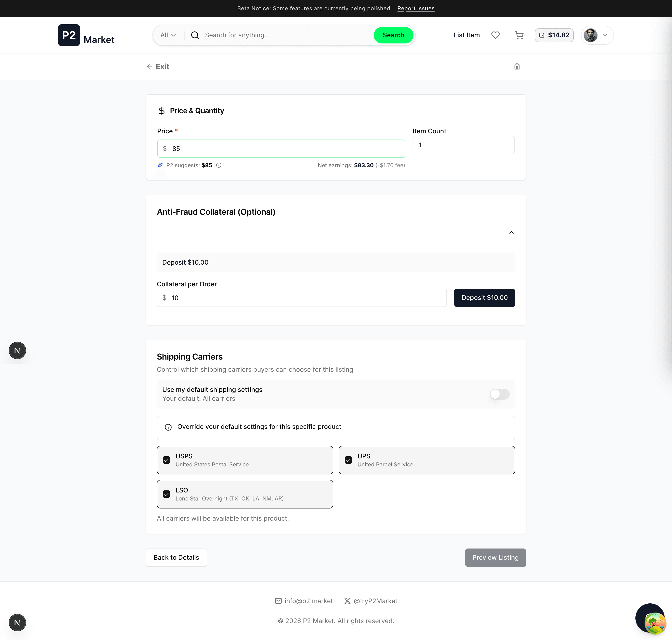672x640 pixels.
Task: Open the List Item link
Action: [467, 35]
